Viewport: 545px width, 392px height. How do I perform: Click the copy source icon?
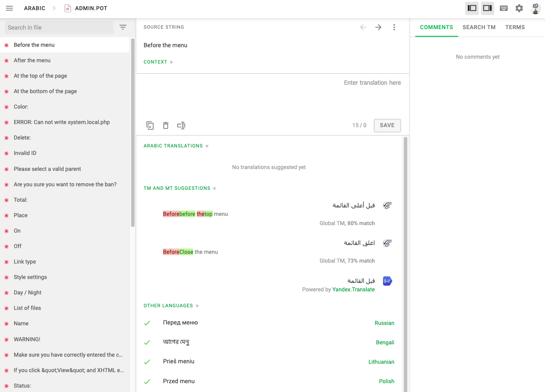[150, 125]
